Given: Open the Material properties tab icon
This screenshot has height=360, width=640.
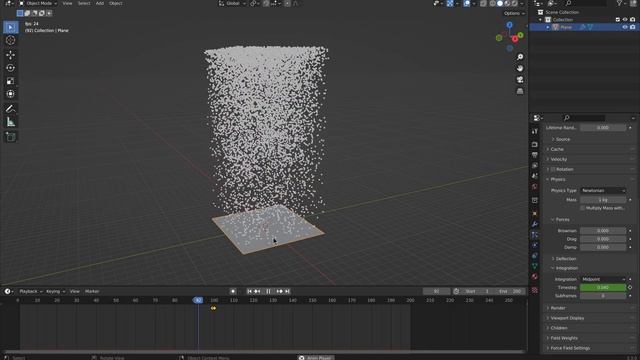Looking at the screenshot, I should coord(535,277).
